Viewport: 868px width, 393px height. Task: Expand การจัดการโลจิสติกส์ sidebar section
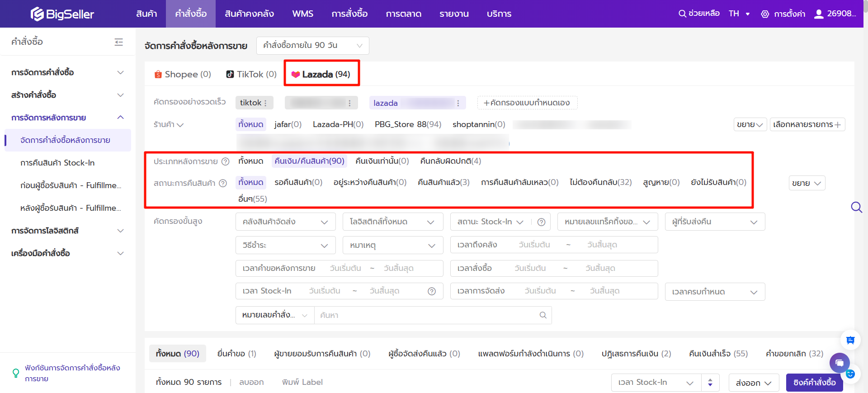point(68,231)
